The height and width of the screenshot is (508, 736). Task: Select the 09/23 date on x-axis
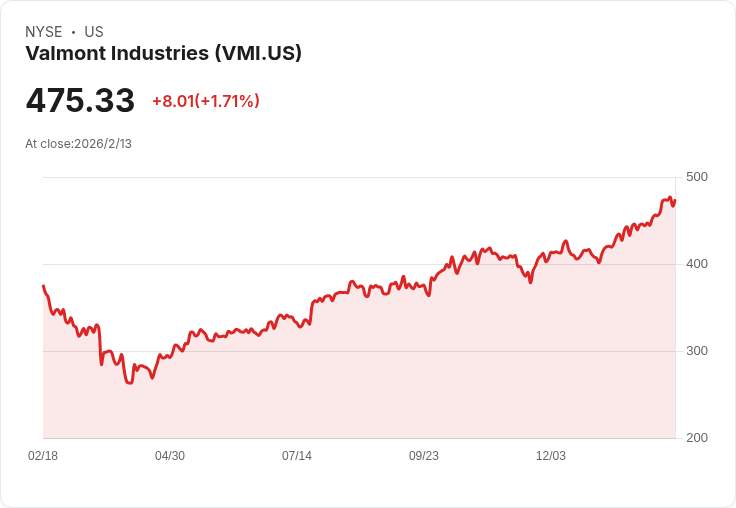pyautogui.click(x=424, y=456)
